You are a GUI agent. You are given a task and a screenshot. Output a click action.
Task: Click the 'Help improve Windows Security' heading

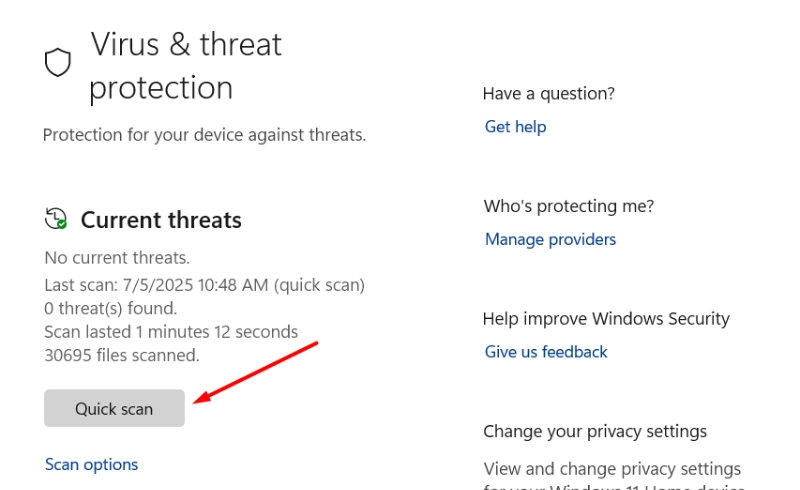pos(606,319)
